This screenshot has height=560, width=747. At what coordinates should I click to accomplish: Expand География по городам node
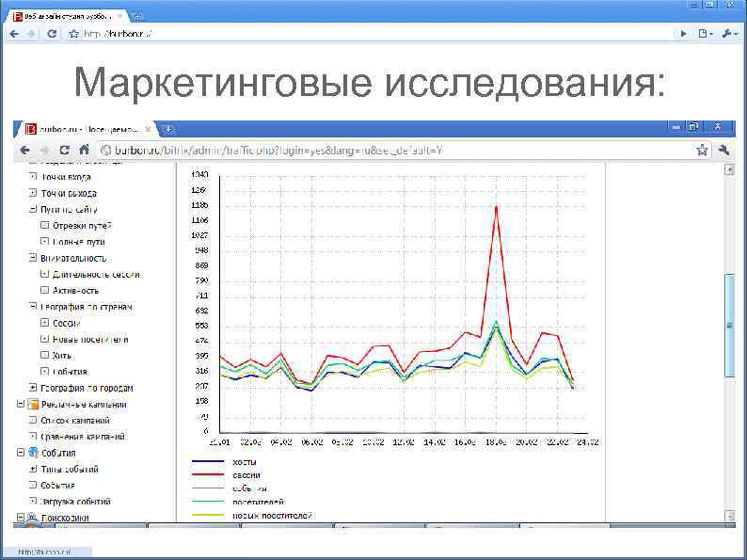pos(33,388)
